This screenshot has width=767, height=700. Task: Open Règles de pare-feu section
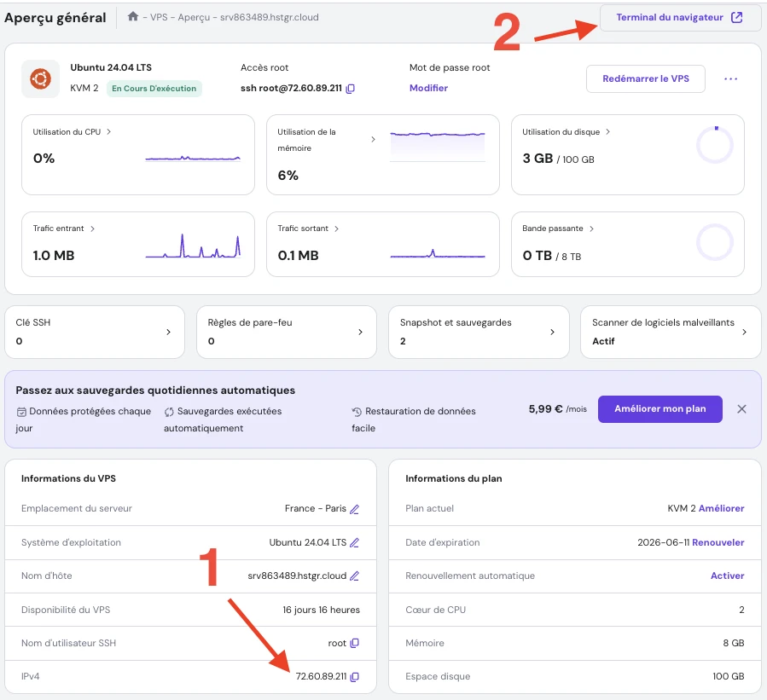click(286, 333)
